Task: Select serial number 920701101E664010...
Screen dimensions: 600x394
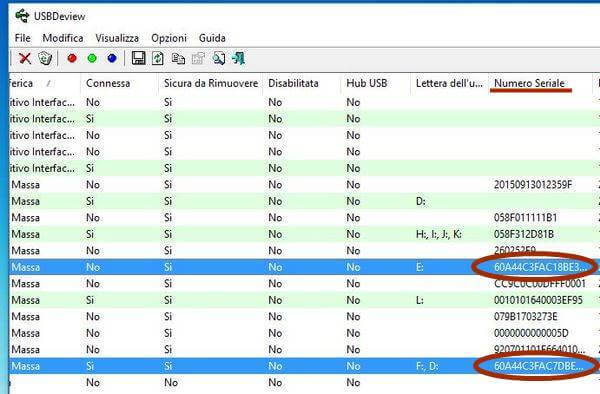Action: [539, 350]
